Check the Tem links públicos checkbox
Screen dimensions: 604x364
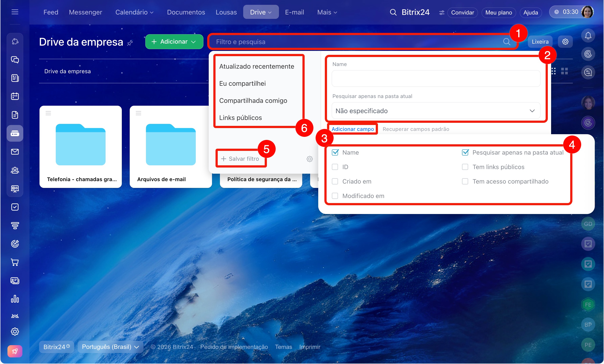(465, 167)
